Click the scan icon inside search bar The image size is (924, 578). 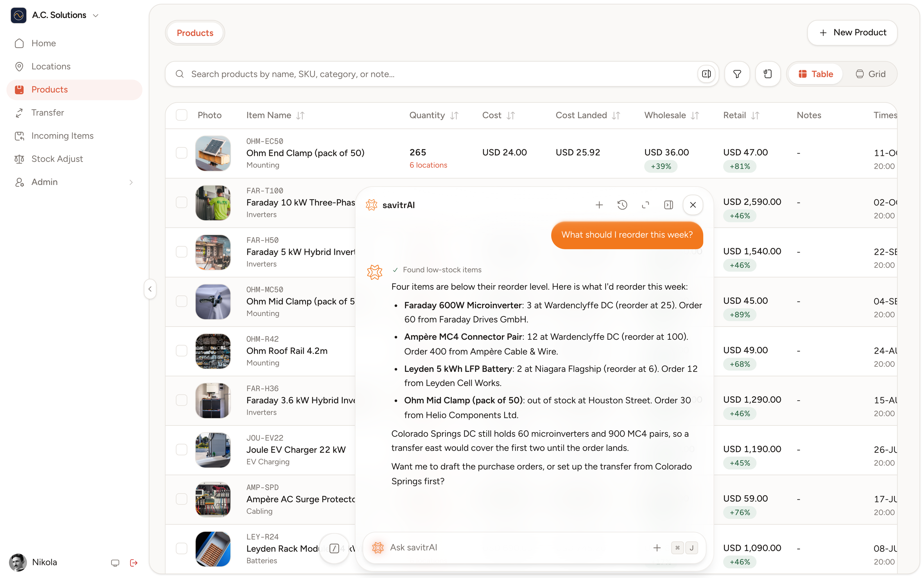pyautogui.click(x=706, y=74)
